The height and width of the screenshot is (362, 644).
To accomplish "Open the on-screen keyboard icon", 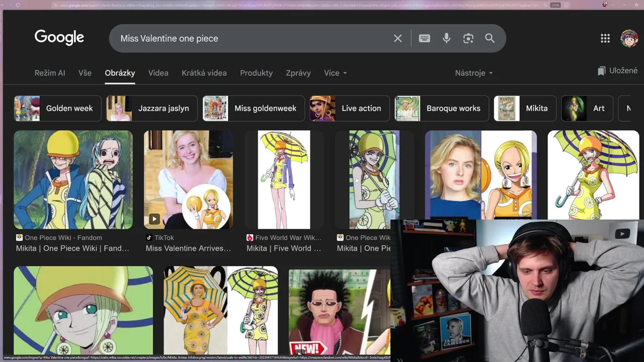I will point(424,38).
